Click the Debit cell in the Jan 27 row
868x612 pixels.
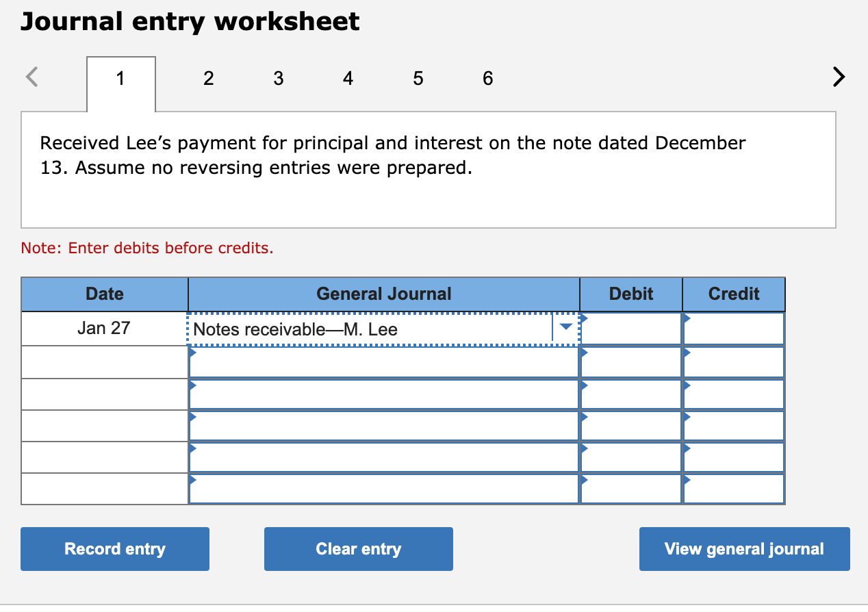click(x=631, y=329)
